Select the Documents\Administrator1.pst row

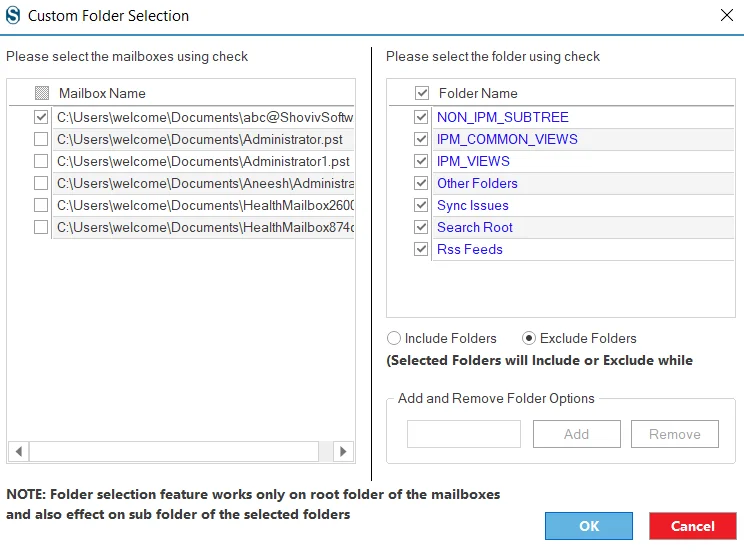pyautogui.click(x=204, y=161)
